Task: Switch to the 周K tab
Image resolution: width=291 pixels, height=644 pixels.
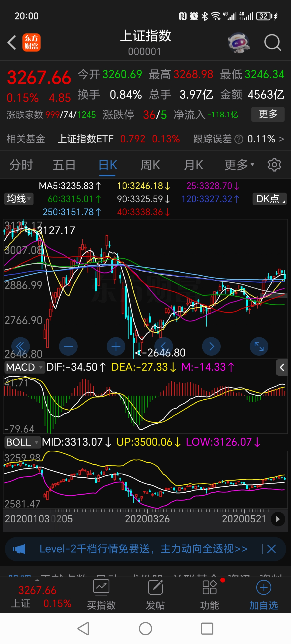Action: 150,165
